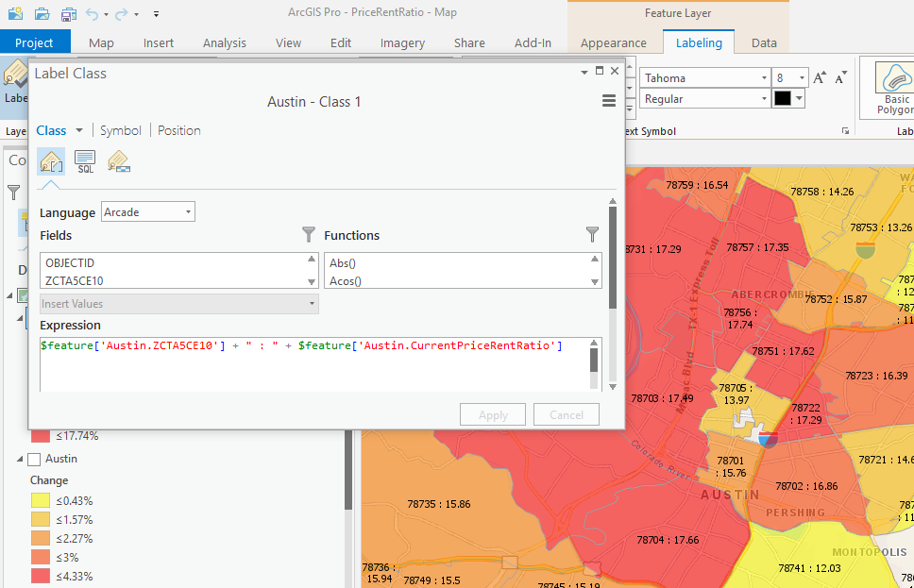Open the View ribbon tab

click(288, 42)
